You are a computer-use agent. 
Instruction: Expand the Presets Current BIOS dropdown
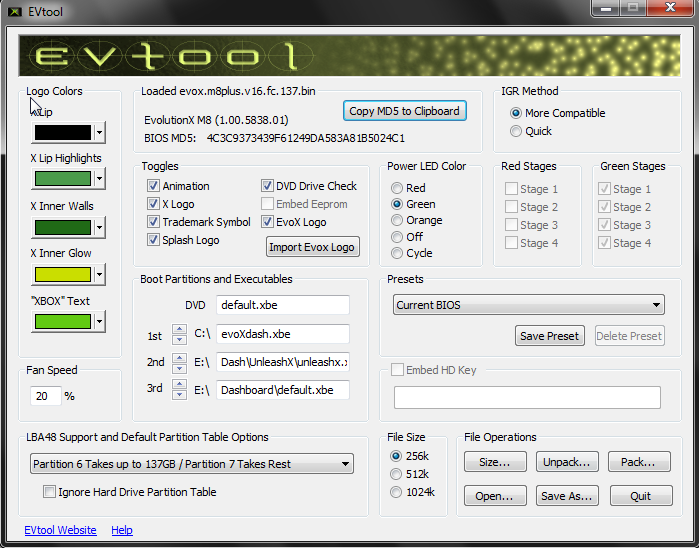click(x=529, y=305)
